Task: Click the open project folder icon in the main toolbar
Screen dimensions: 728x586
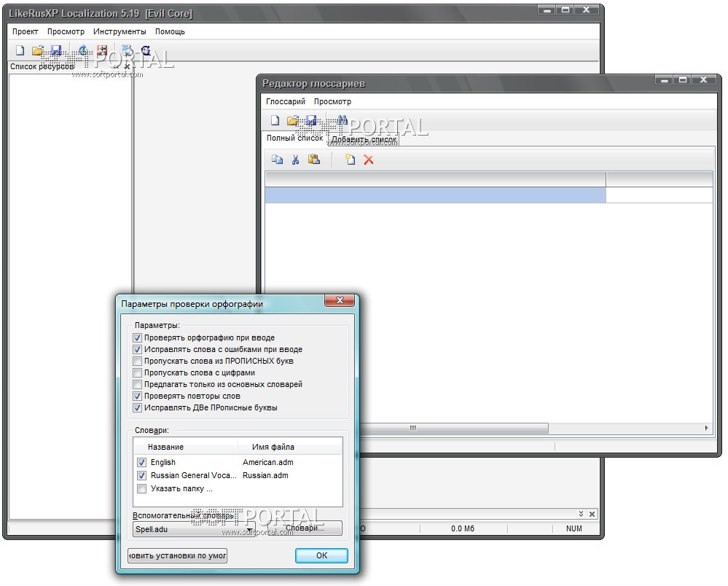Action: (38, 50)
